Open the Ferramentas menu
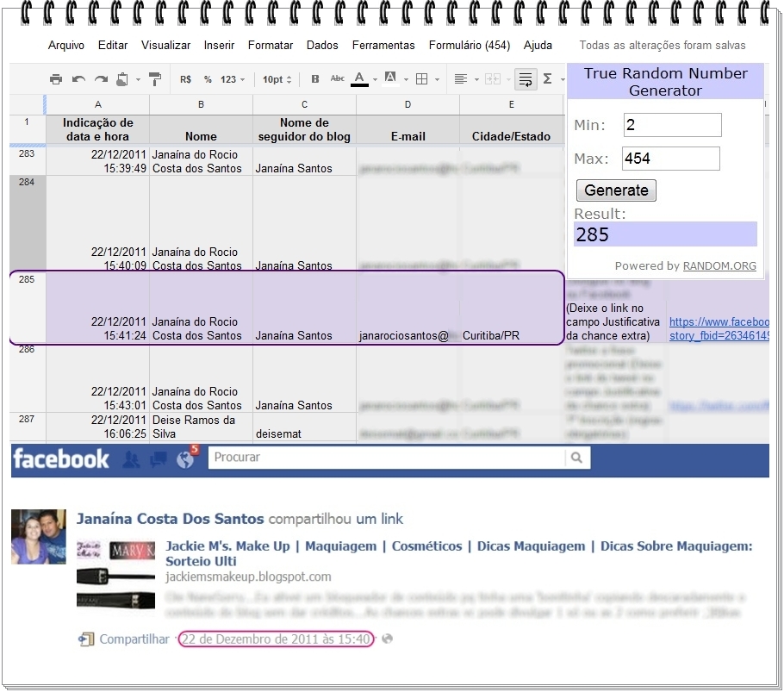 tap(383, 45)
